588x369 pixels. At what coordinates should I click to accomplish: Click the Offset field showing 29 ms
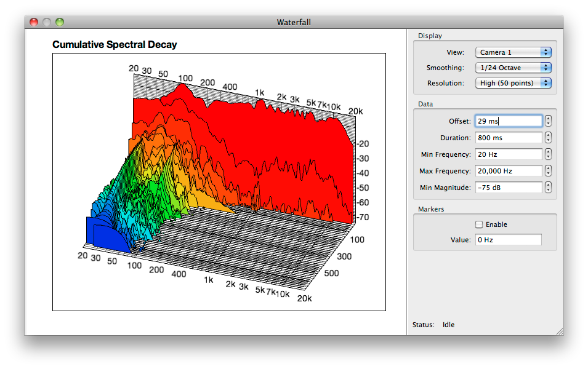(x=509, y=121)
